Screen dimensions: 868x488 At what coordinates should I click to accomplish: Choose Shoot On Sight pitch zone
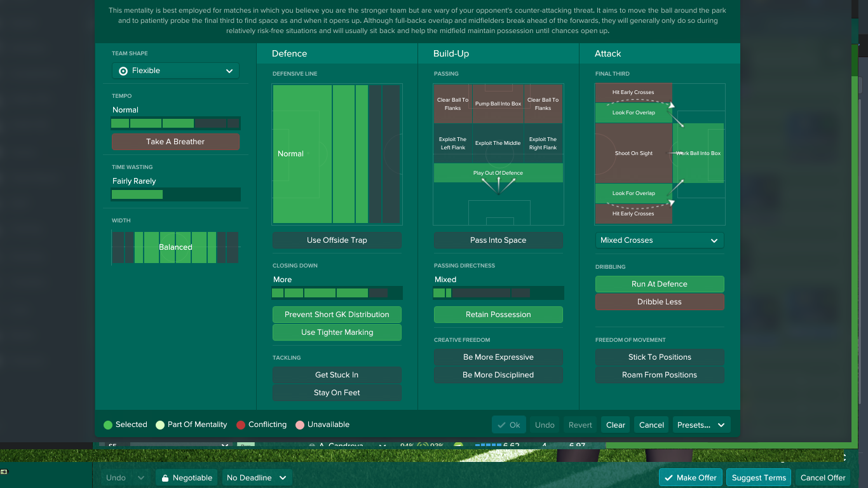point(634,153)
